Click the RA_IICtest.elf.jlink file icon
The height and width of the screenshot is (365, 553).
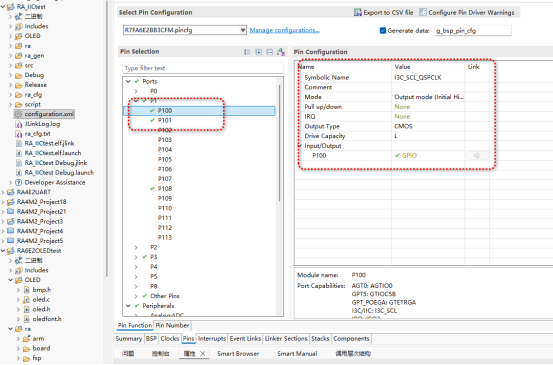19,144
